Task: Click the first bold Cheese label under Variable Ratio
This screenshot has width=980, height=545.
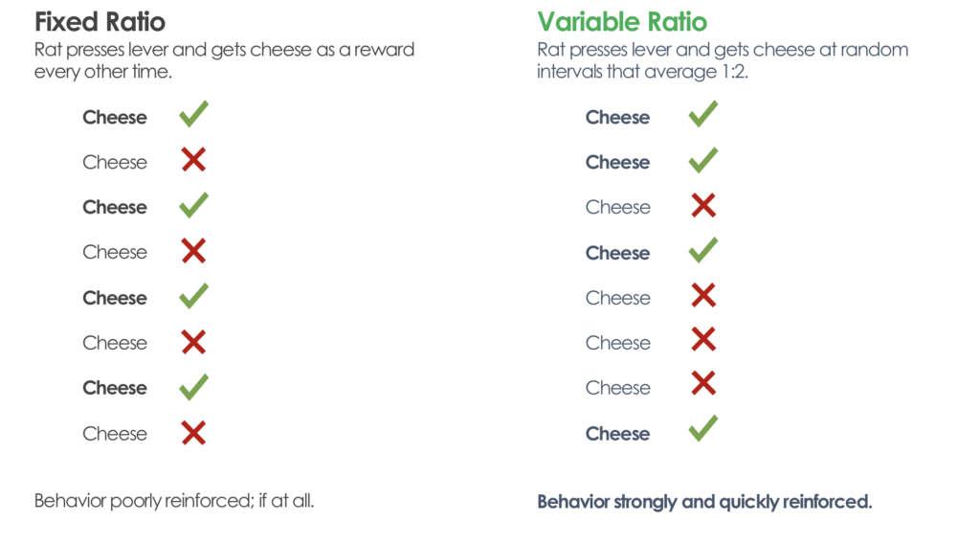Action: pyautogui.click(x=617, y=117)
